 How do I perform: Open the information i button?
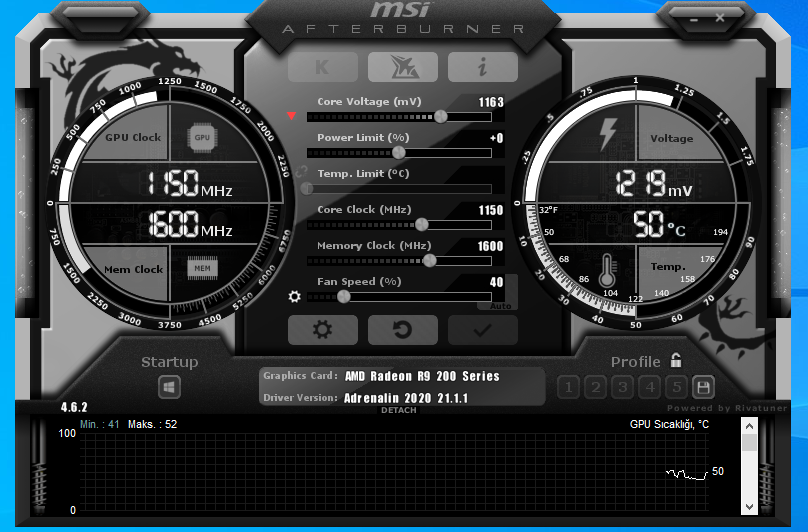pos(483,67)
